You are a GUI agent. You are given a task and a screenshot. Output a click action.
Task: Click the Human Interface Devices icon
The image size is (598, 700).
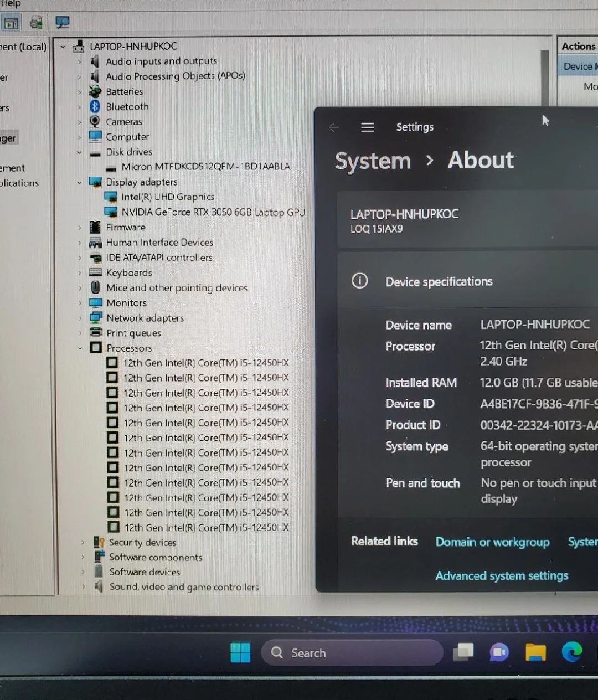[95, 243]
